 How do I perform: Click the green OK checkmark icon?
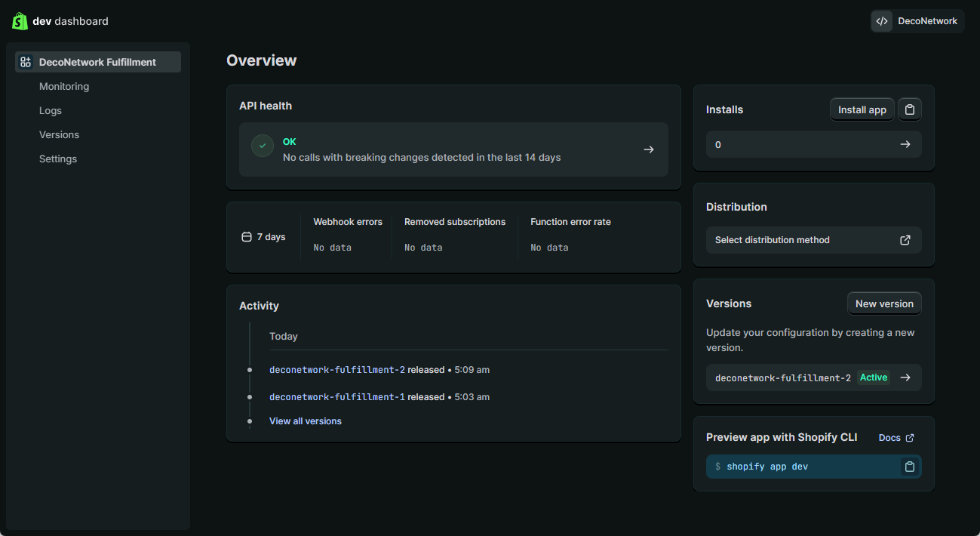tap(263, 146)
